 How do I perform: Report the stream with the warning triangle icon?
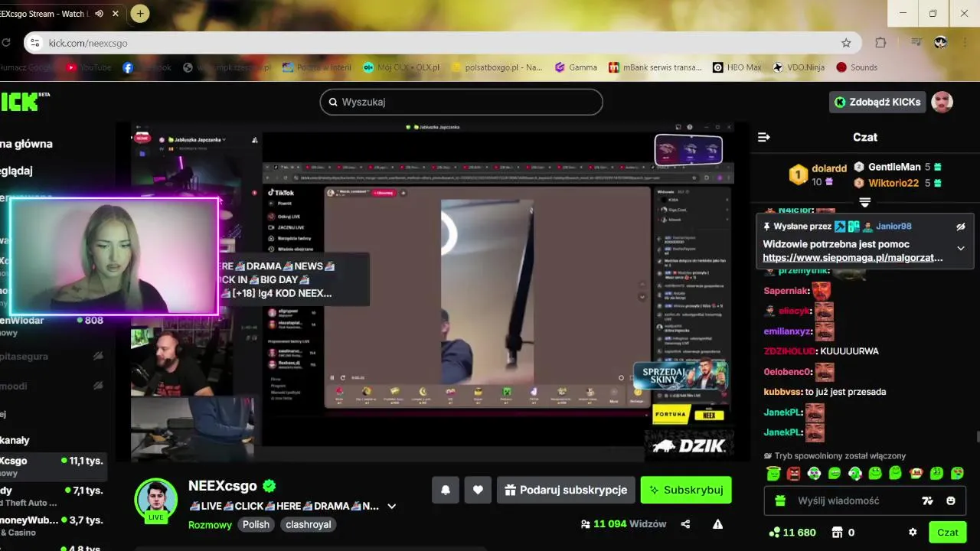tap(717, 524)
